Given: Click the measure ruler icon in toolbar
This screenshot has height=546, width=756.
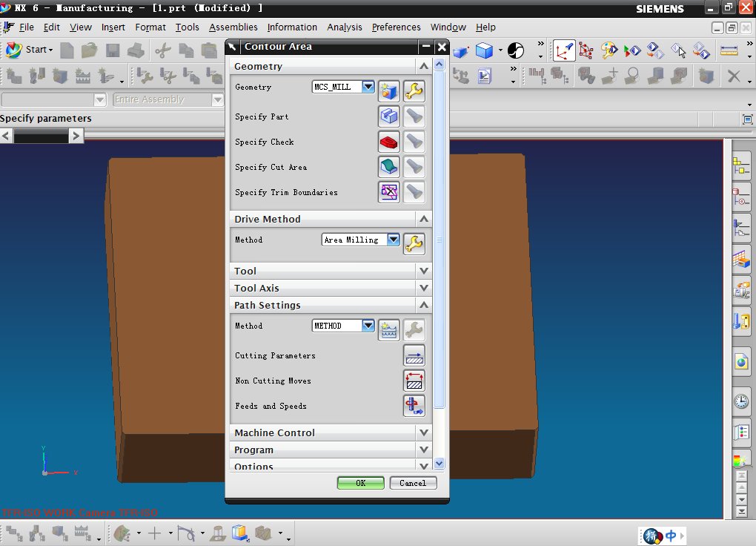Looking at the screenshot, I should [x=729, y=50].
